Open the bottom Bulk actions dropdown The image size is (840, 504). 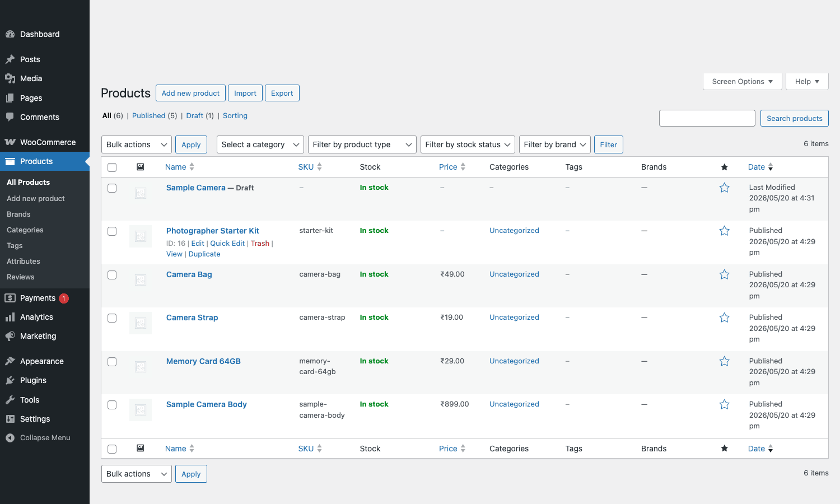(137, 474)
